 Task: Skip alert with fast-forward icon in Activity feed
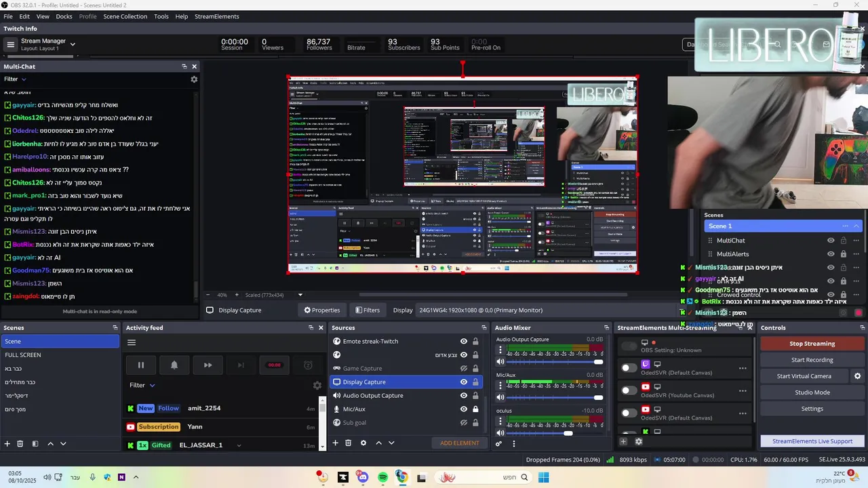click(x=208, y=365)
